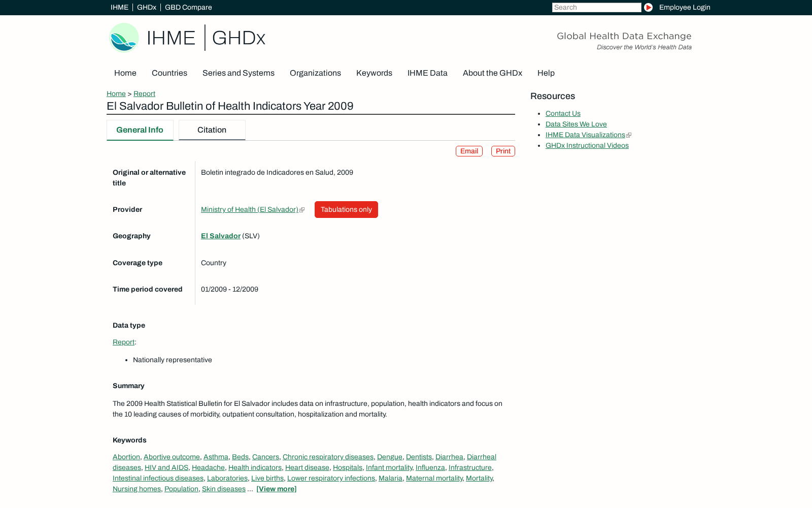Viewport: 812px width, 508px height.
Task: Click the Cancers keyword
Action: [x=265, y=457]
